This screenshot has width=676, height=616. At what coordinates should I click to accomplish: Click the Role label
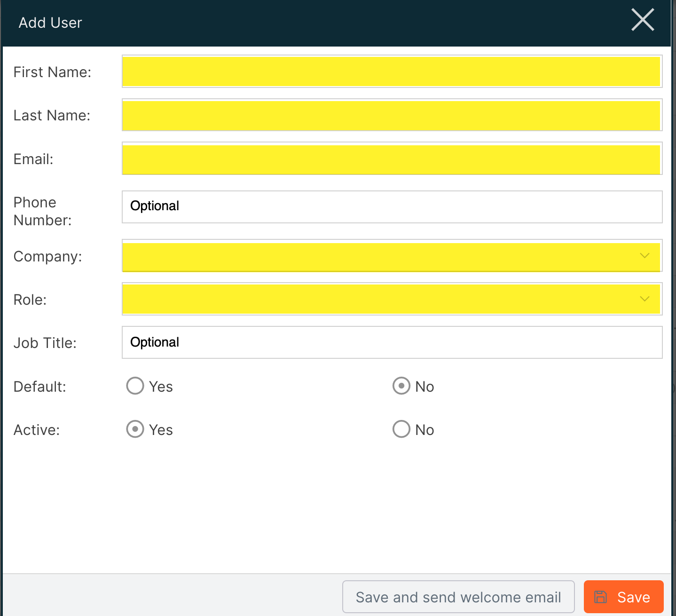[x=30, y=300]
